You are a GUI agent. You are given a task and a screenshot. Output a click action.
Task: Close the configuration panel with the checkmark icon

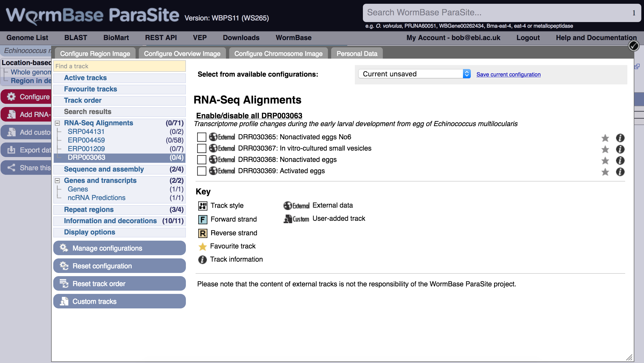tap(634, 46)
